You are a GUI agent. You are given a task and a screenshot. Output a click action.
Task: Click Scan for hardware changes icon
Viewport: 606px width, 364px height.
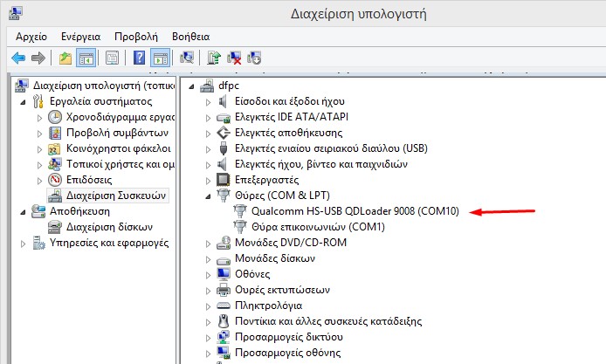pos(186,58)
